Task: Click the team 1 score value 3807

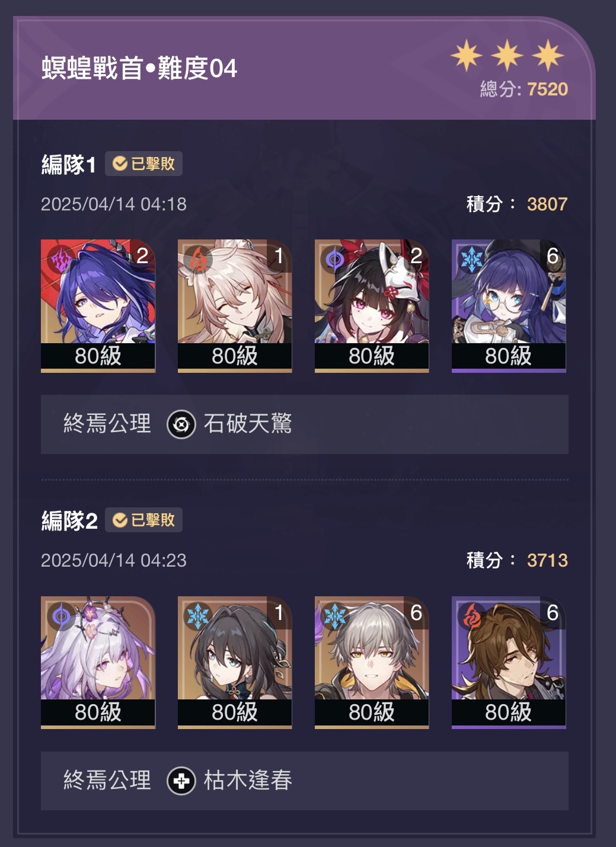Action: coord(547,204)
